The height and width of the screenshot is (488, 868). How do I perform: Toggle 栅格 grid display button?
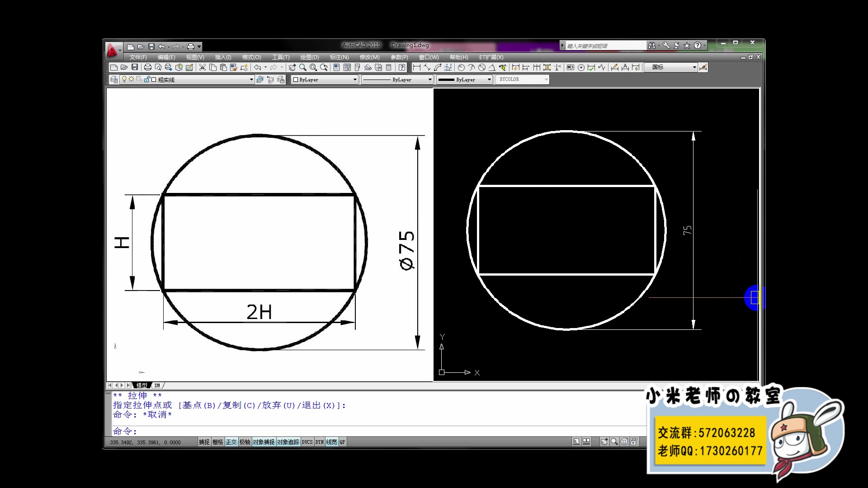[x=217, y=442]
